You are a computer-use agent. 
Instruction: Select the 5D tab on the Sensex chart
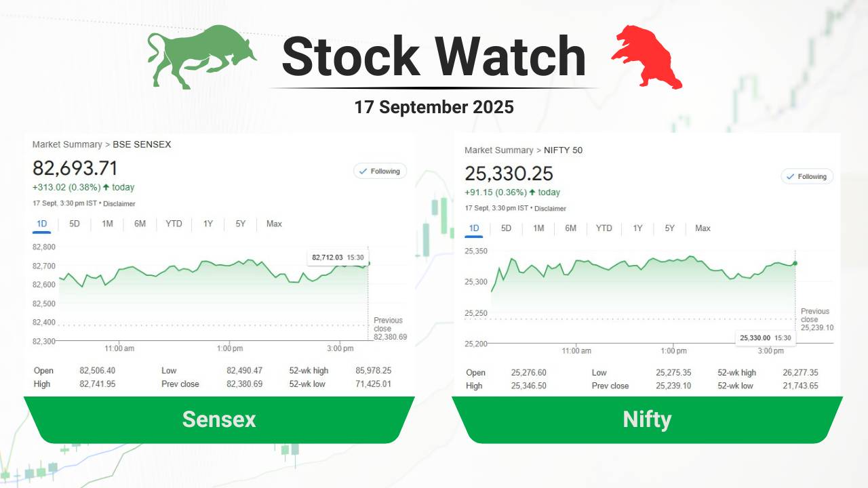click(75, 224)
